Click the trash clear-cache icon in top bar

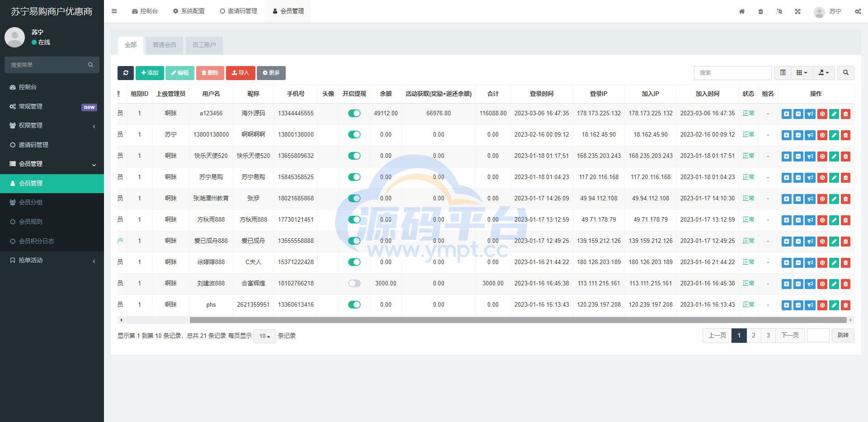point(761,11)
